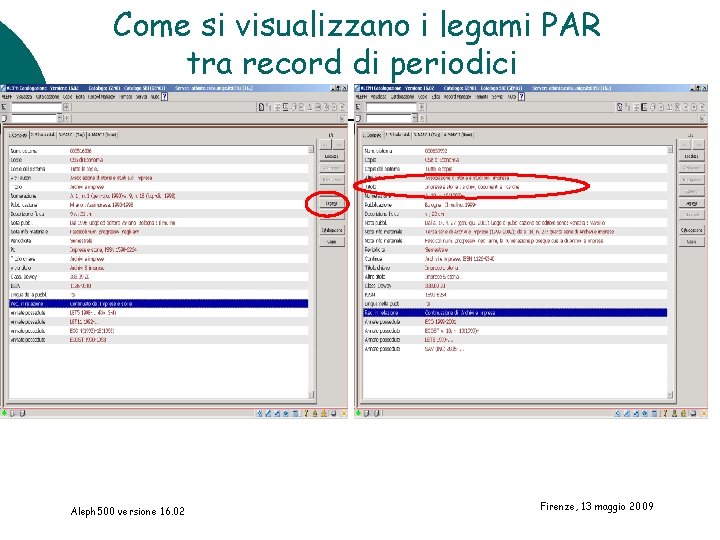The image size is (720, 540).
Task: Click the down arrow of the left window's record scrollbar
Action: tap(311, 394)
